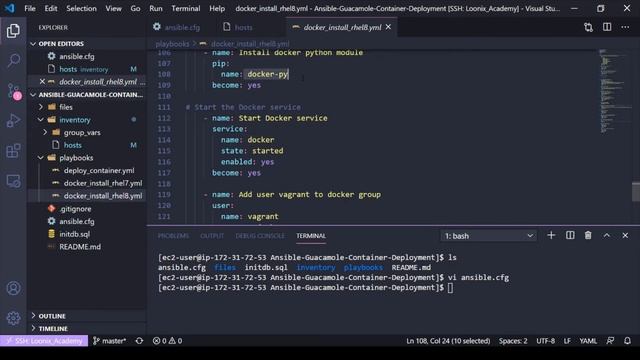Open the Terminal menu
The image size is (640, 360).
(x=186, y=8)
